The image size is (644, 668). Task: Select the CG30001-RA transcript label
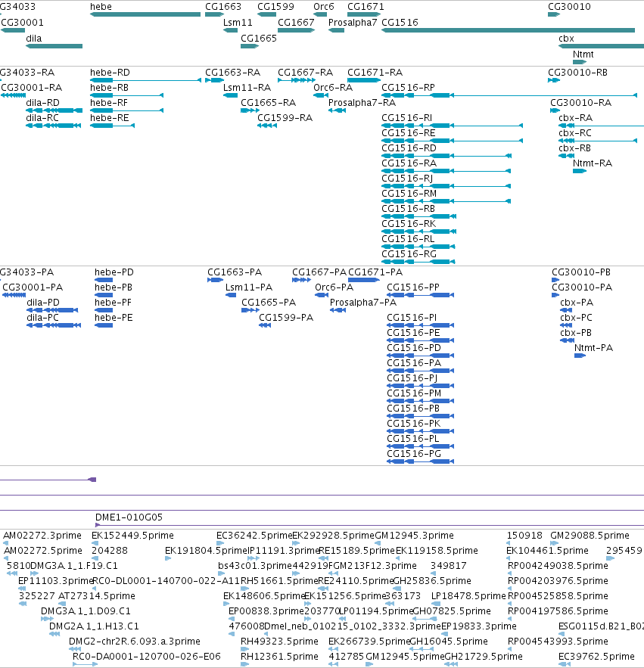pyautogui.click(x=32, y=88)
